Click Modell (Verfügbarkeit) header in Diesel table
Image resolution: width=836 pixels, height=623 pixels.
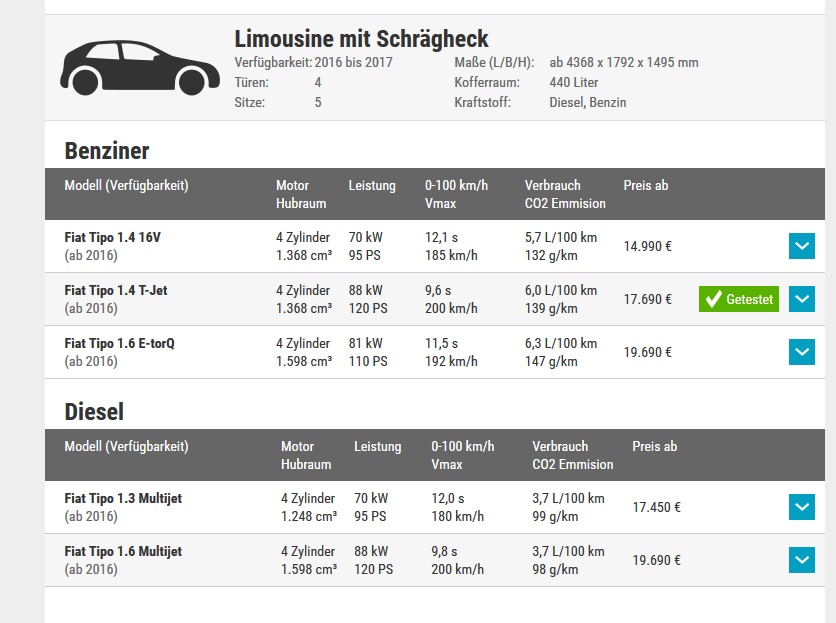pos(126,447)
